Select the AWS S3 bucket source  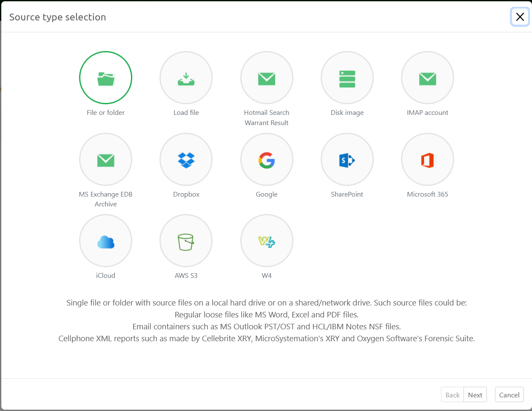pos(186,240)
